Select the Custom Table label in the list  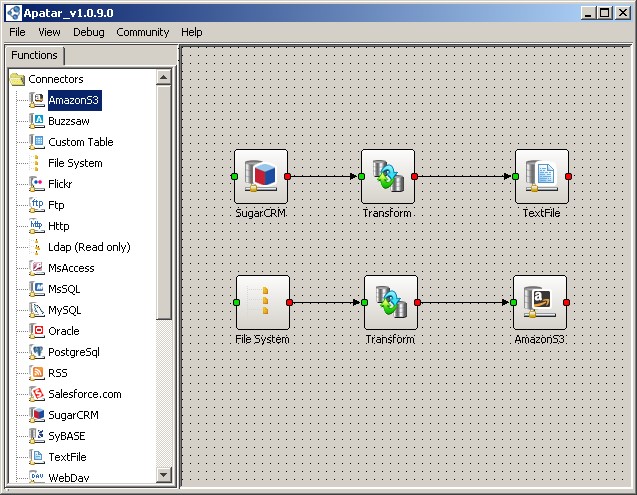(81, 142)
